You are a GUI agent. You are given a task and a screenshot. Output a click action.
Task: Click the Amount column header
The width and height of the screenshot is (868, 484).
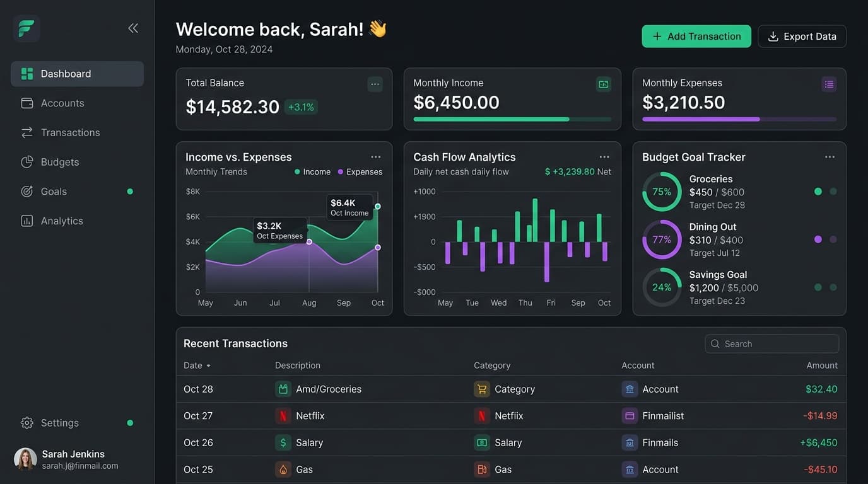pos(822,366)
